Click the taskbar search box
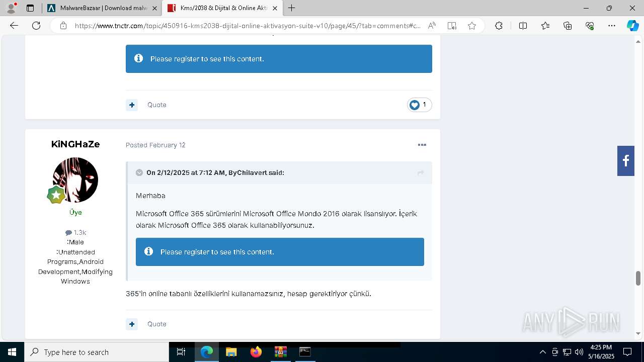The image size is (644, 362). click(x=97, y=352)
